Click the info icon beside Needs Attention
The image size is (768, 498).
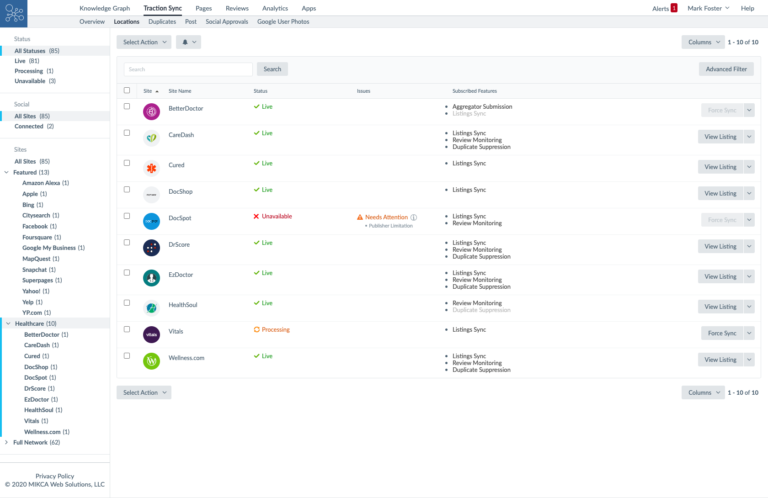click(x=414, y=217)
